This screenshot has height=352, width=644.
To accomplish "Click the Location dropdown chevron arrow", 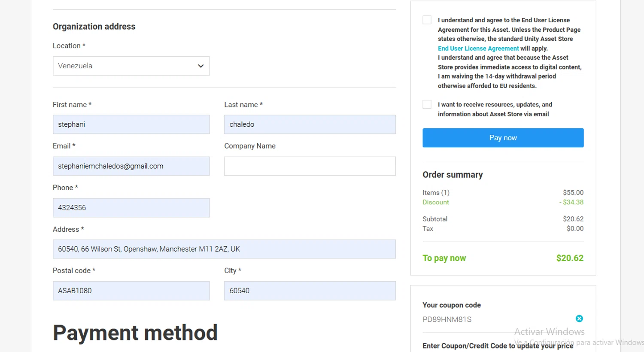I will click(200, 66).
